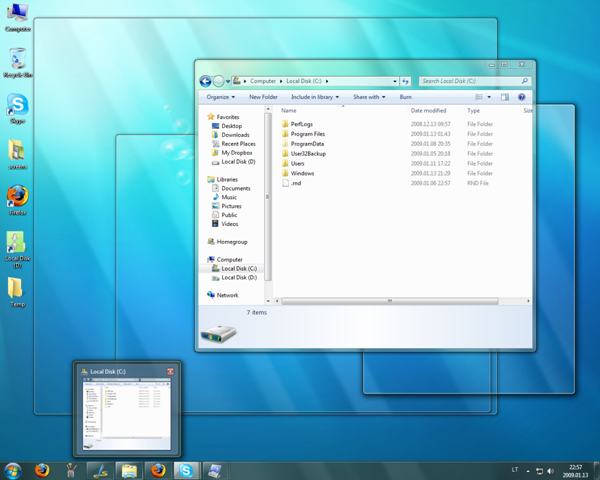Screen dimensions: 600x480
Task: Sort by the Name column header
Action: pyautogui.click(x=289, y=111)
